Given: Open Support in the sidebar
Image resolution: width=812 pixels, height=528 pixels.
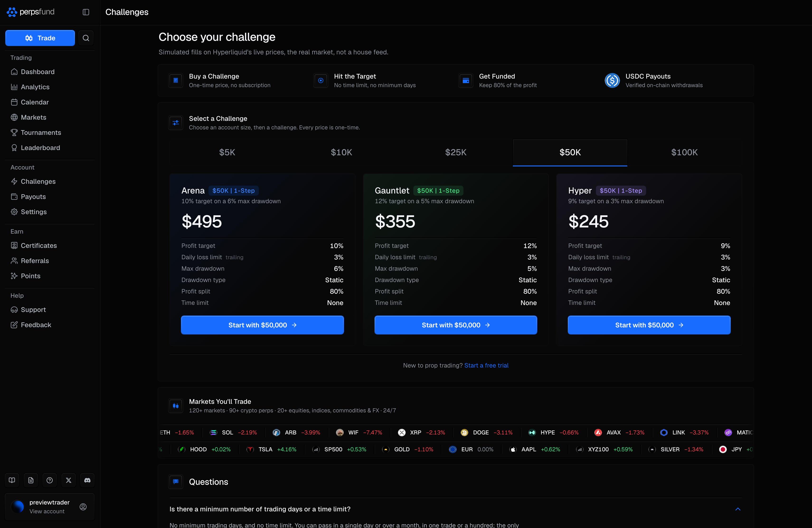Looking at the screenshot, I should [49, 310].
